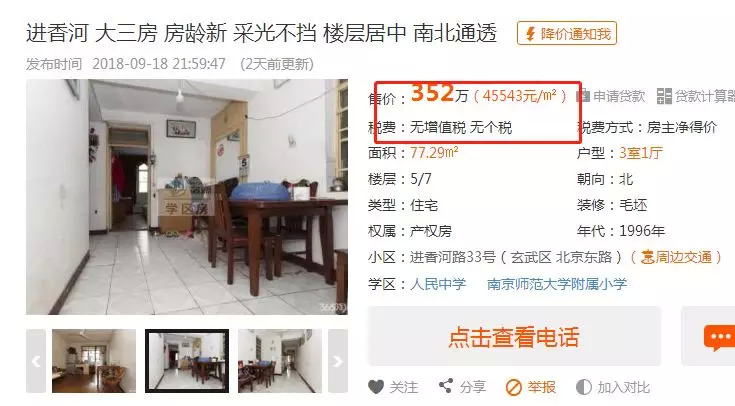Select the first living room thumbnail

pyautogui.click(x=94, y=361)
